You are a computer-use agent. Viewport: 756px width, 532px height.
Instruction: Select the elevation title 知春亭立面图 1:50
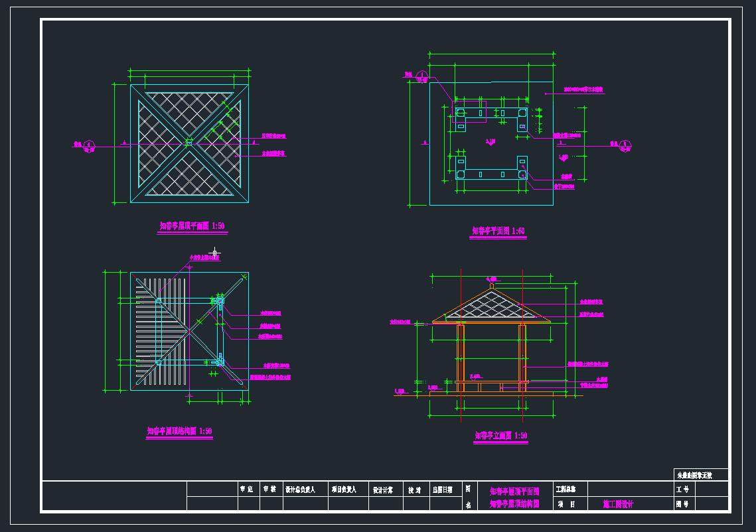pos(500,436)
